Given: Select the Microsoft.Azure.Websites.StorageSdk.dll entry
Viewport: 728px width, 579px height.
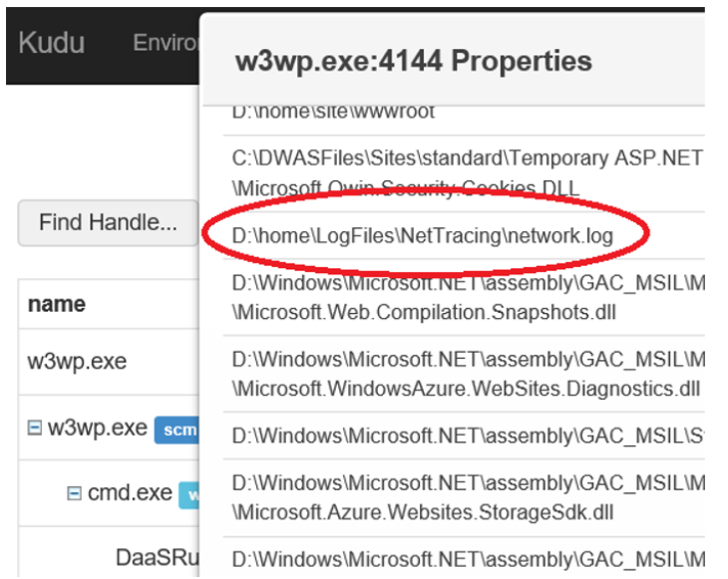Looking at the screenshot, I should (467, 495).
